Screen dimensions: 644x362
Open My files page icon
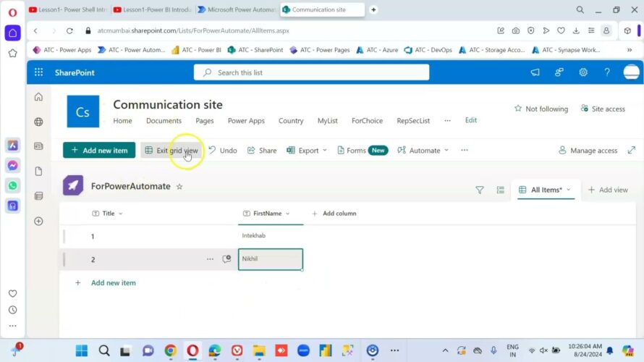38,172
